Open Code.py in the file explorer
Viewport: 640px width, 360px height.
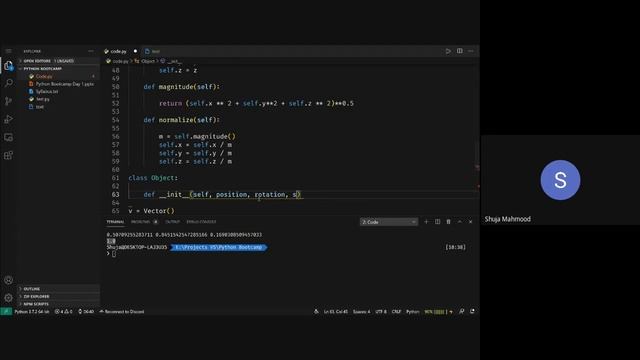point(59,76)
